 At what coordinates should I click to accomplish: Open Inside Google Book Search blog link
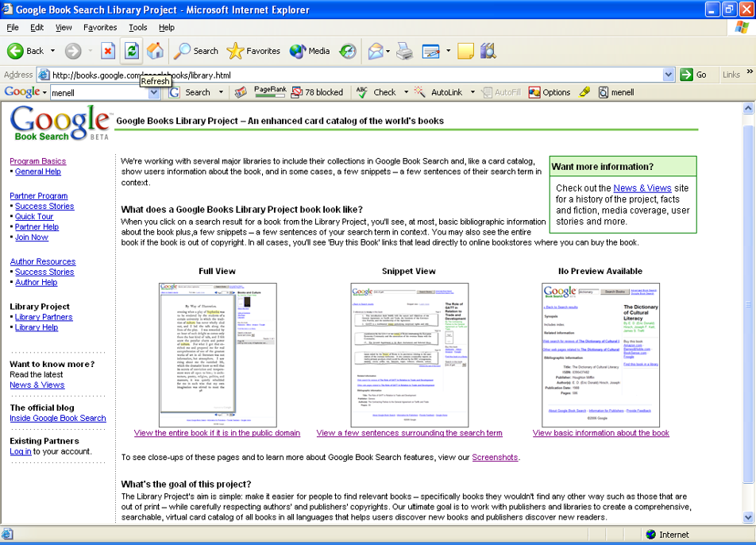58,418
